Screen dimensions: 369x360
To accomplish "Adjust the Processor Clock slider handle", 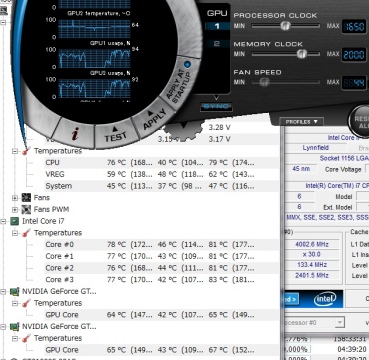I will click(x=285, y=26).
